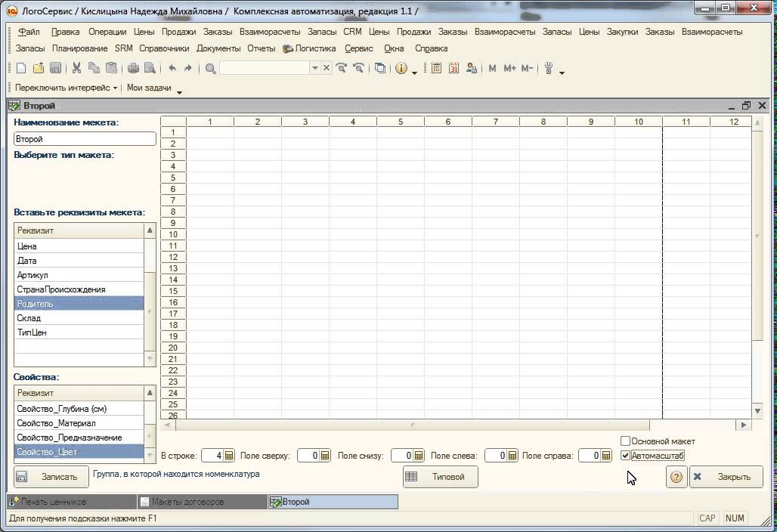777x532 pixels.
Task: Click the 'Записать' button
Action: click(x=51, y=477)
